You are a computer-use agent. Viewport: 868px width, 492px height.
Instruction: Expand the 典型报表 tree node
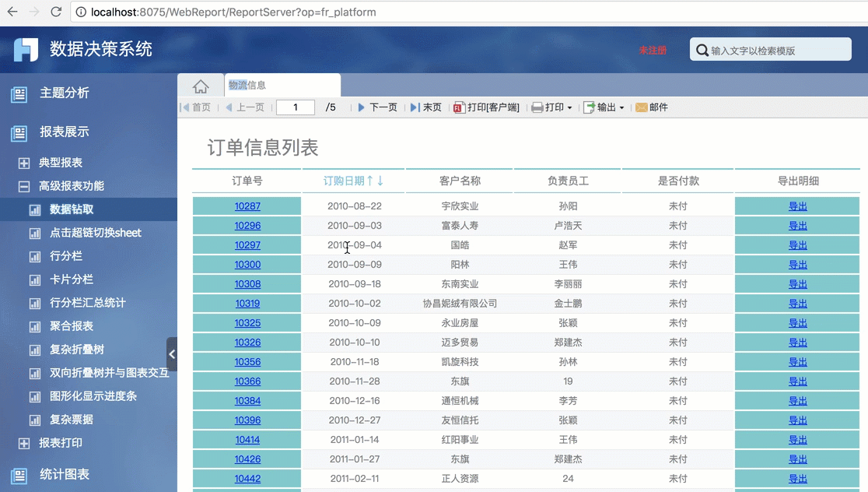pyautogui.click(x=24, y=163)
